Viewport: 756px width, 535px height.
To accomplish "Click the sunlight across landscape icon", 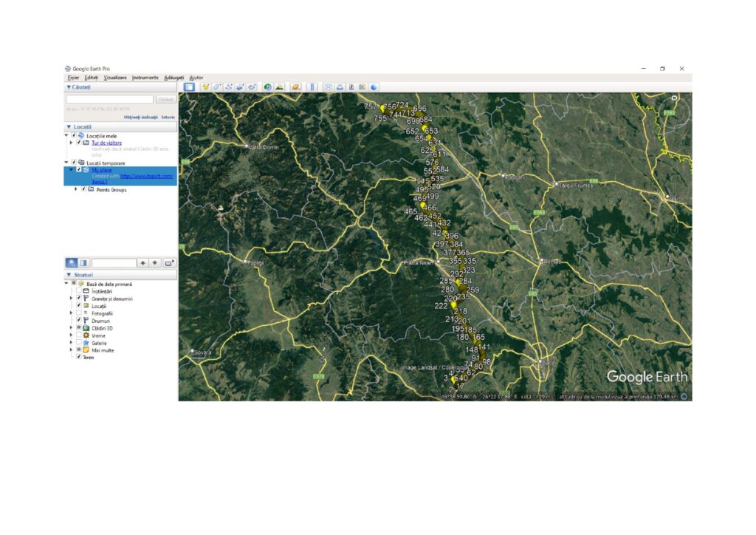I will pyautogui.click(x=280, y=87).
